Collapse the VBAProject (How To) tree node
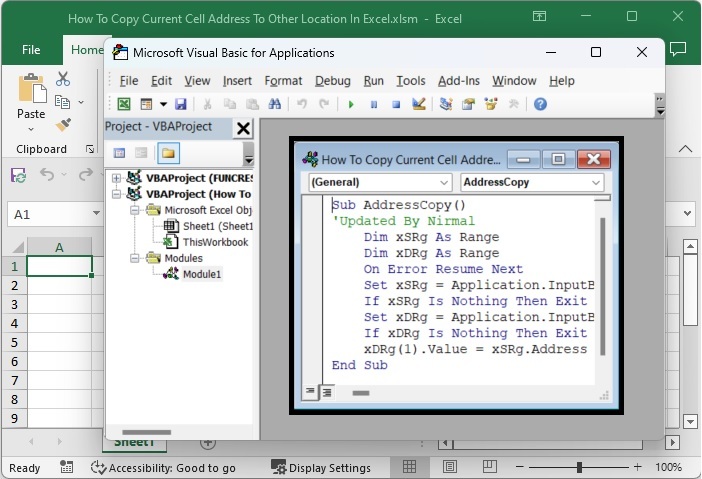This screenshot has height=479, width=702. coord(116,194)
